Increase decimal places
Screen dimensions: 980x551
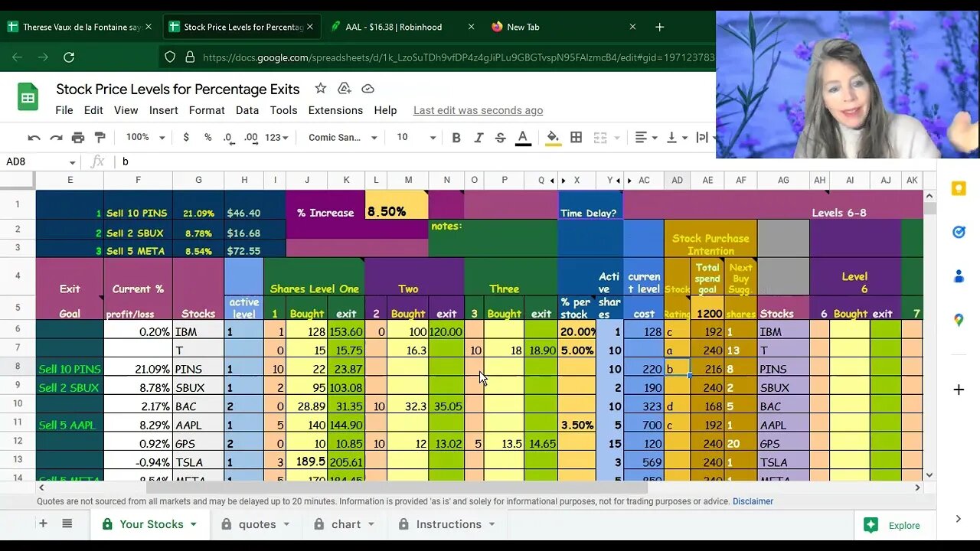click(x=250, y=138)
